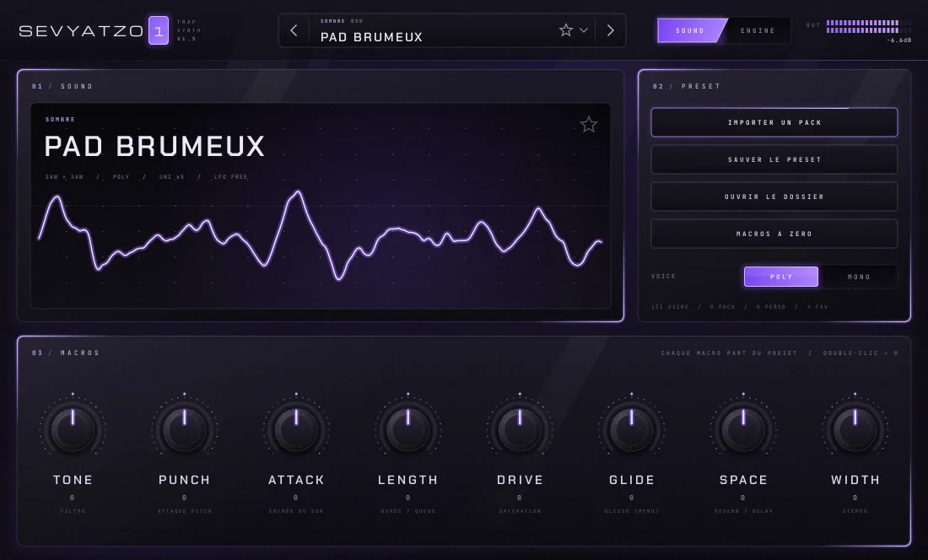Screen dimensions: 928x560
Task: Click the Width macro knob
Action: click(855, 429)
